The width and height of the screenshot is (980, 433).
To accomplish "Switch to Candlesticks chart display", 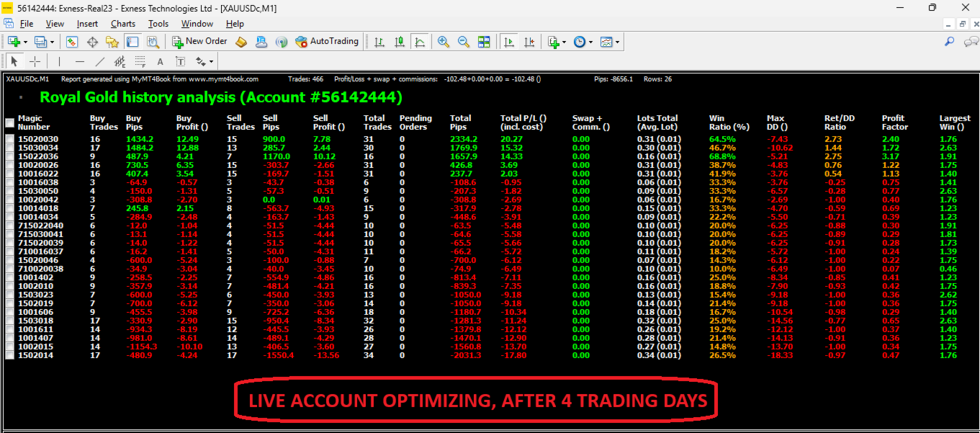I will [400, 42].
